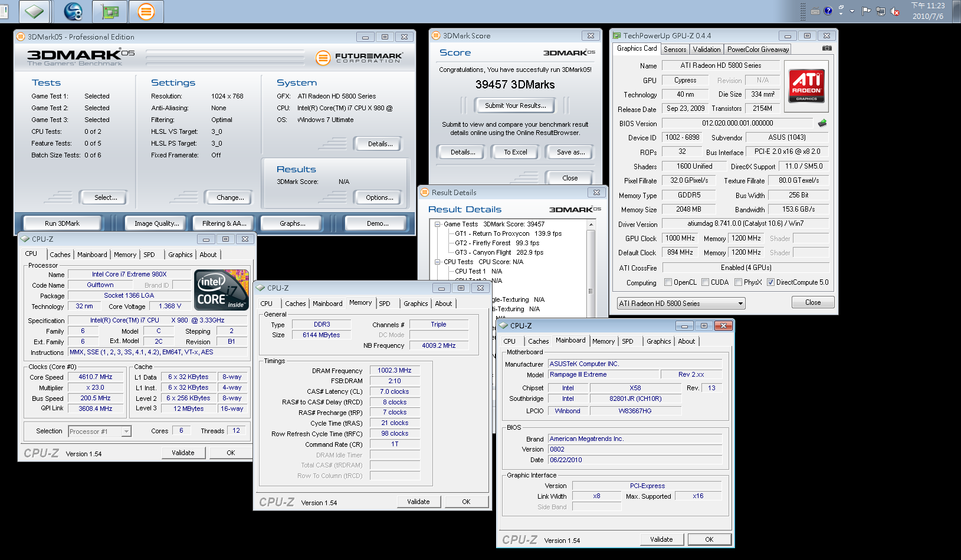Viewport: 961px width, 560px height.
Task: Click the Intel Core i7 logo in CPU-Z
Action: 221,289
